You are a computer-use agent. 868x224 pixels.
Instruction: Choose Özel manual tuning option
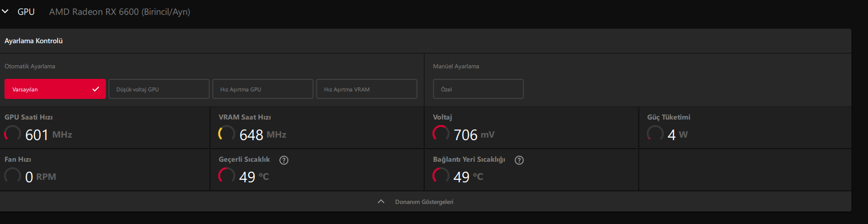coord(478,89)
